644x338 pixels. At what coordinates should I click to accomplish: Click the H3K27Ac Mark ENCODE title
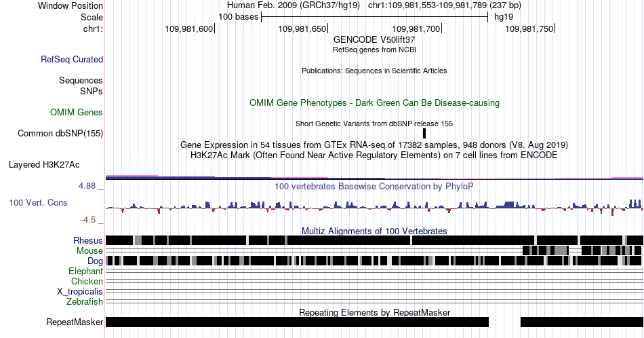point(374,155)
